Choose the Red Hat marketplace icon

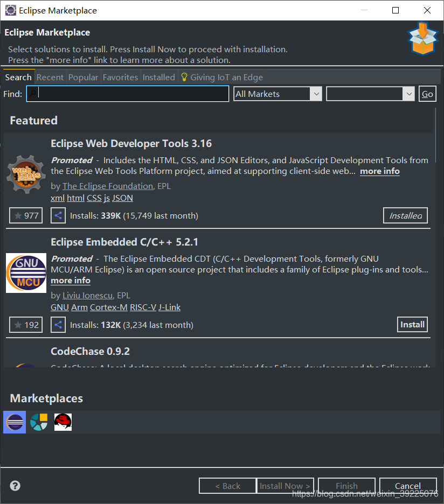click(63, 422)
